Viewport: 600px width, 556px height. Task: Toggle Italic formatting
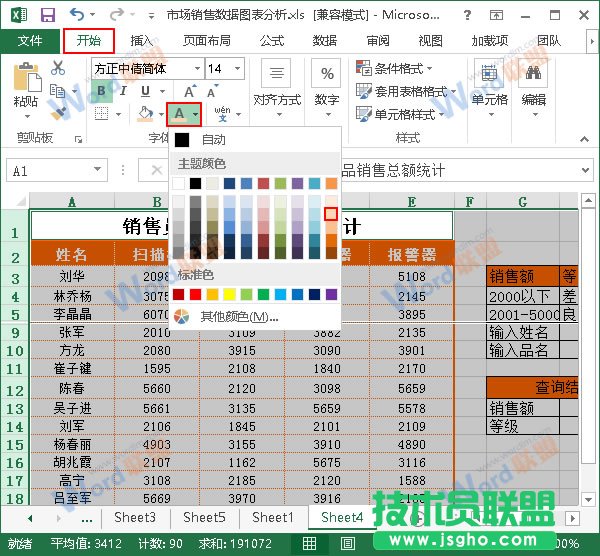[123, 91]
